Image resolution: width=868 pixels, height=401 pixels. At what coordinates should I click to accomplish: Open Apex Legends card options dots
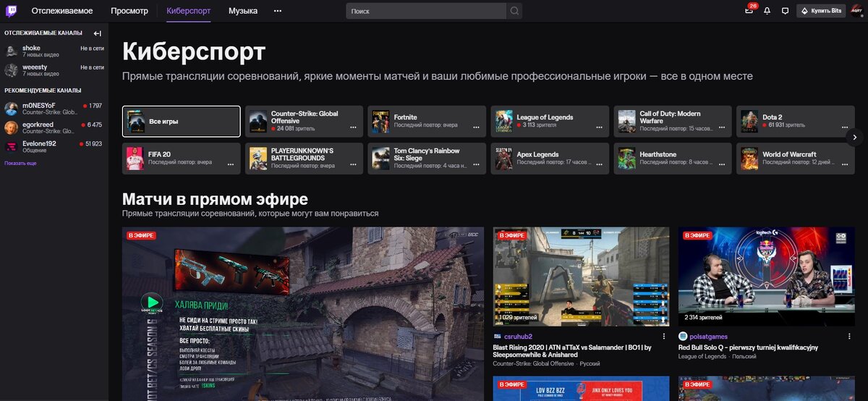600,164
